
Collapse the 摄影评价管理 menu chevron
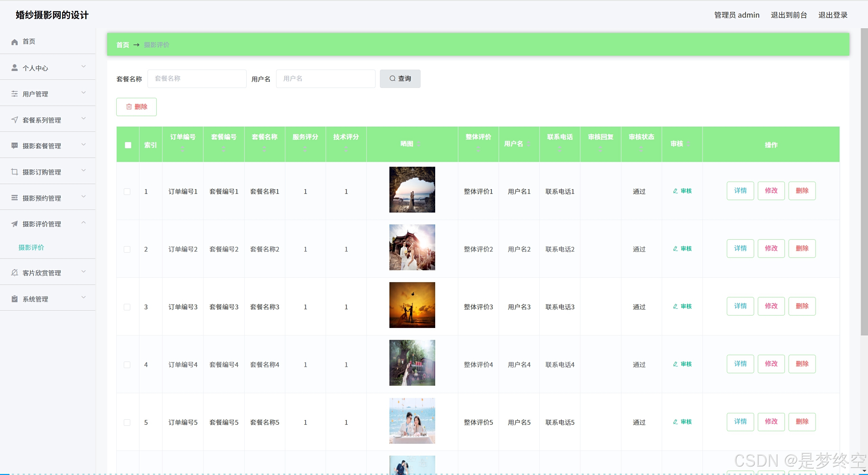(83, 223)
